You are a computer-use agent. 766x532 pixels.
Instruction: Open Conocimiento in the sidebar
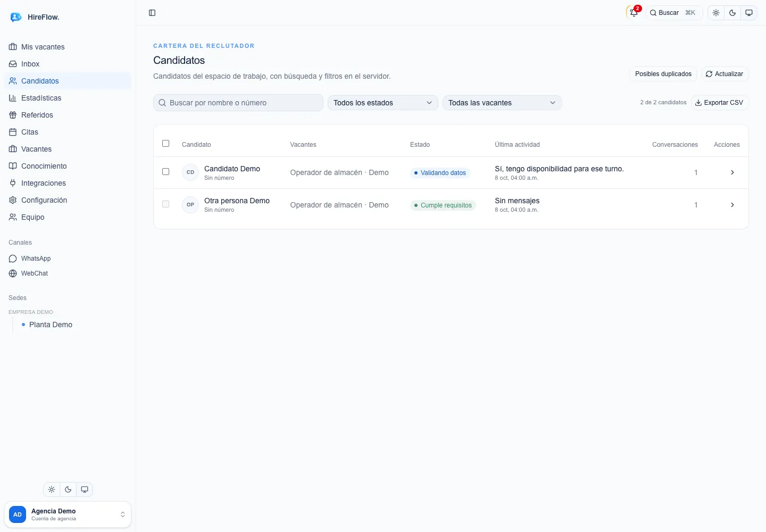pos(68,166)
